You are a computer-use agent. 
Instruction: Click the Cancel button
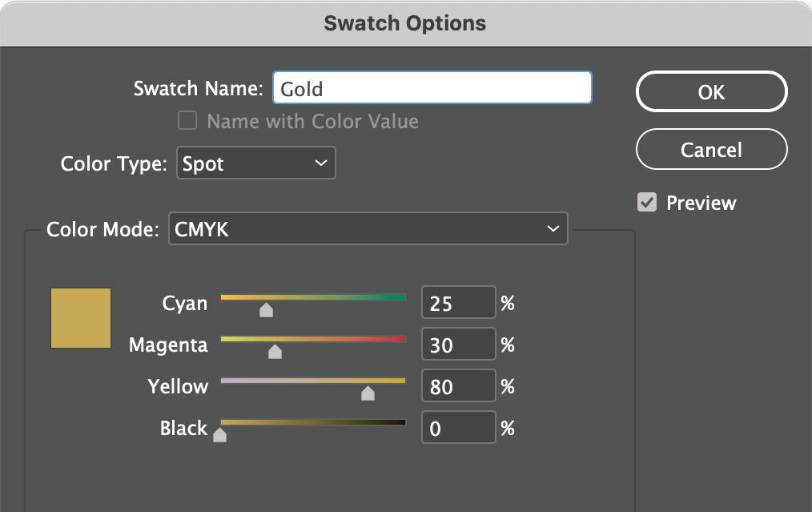pyautogui.click(x=711, y=150)
